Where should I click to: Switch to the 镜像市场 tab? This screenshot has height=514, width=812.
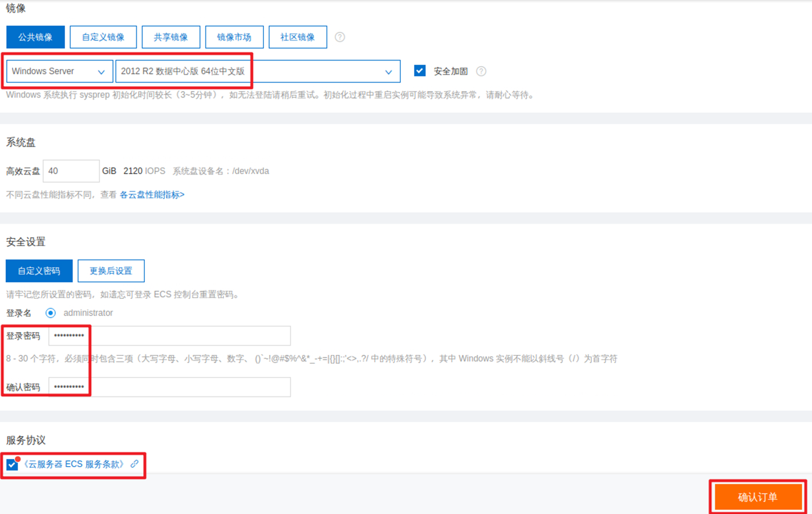click(x=234, y=37)
